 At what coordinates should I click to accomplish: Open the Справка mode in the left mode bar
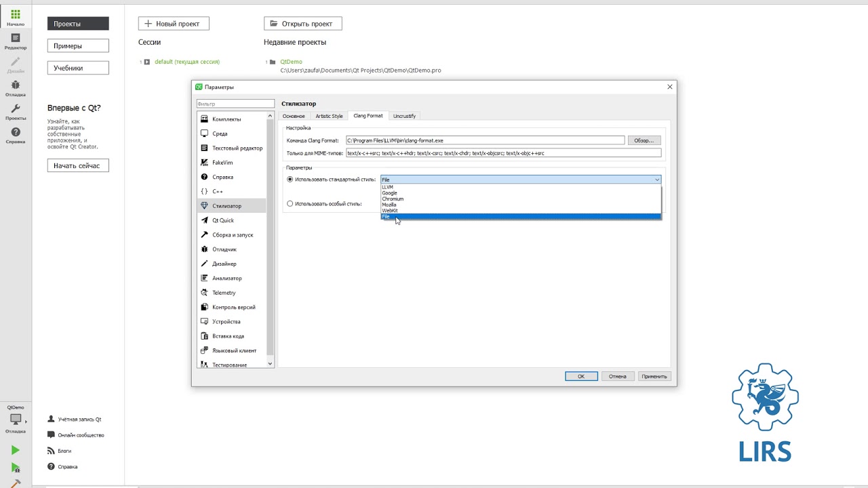[15, 136]
